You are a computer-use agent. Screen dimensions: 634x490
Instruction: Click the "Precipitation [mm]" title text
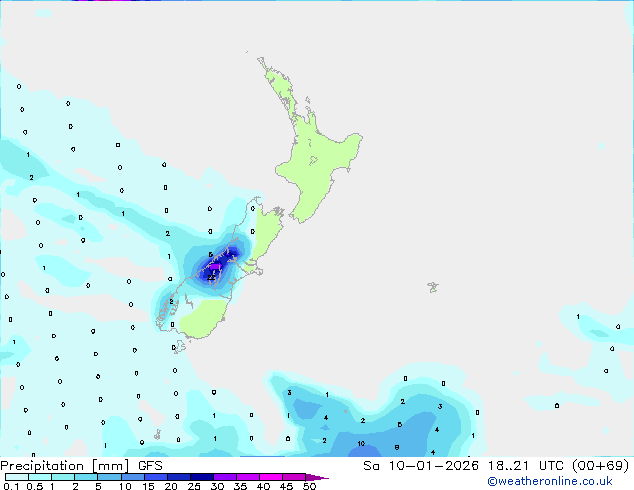(x=65, y=466)
